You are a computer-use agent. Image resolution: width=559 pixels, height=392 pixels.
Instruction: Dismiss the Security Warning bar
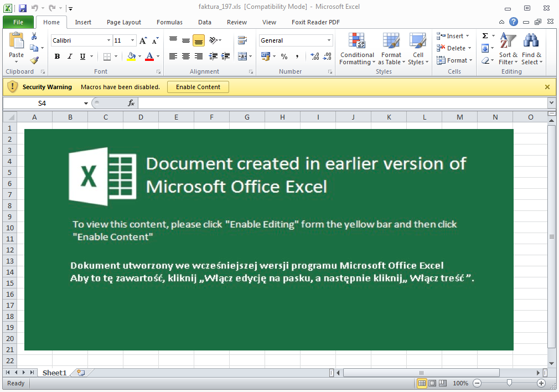pyautogui.click(x=547, y=87)
